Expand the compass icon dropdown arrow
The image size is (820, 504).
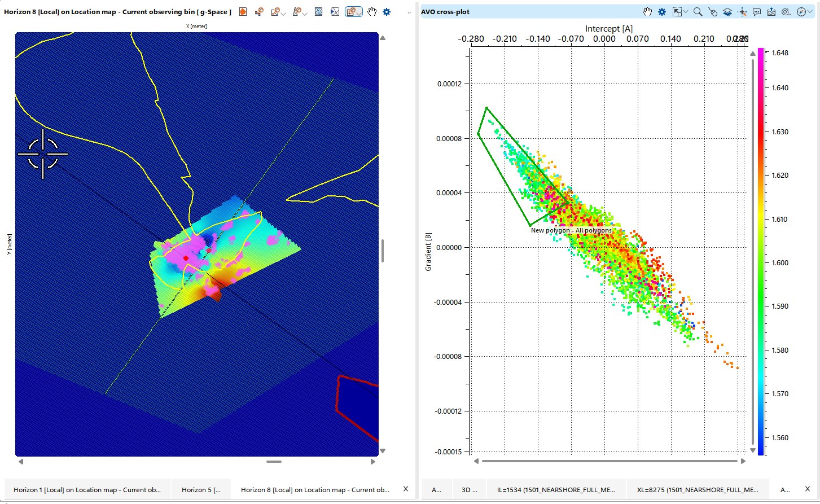point(809,12)
